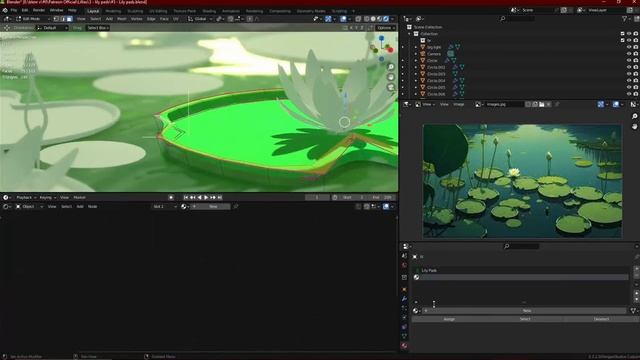Open the Edit menu
Screen dimensions: 640x360
[x=25, y=10]
